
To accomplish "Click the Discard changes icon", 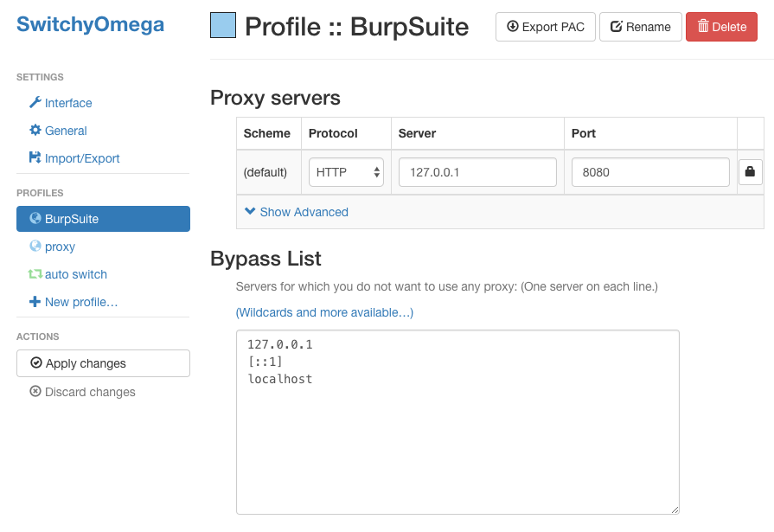I will coord(35,392).
